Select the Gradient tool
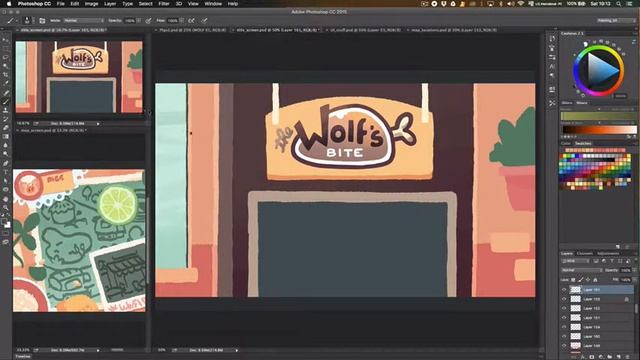This screenshot has height=360, width=640. pos(5,137)
